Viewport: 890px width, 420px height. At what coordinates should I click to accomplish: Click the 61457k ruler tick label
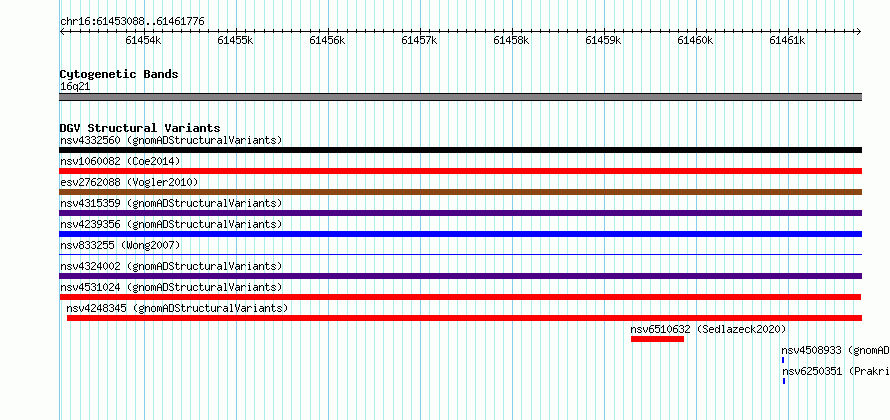[x=419, y=40]
